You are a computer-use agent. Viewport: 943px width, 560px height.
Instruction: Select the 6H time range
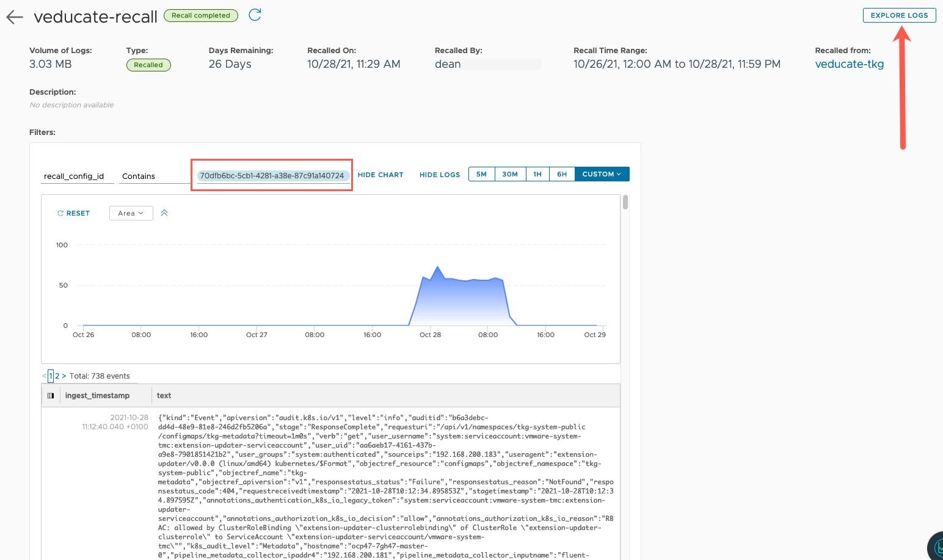coord(562,174)
